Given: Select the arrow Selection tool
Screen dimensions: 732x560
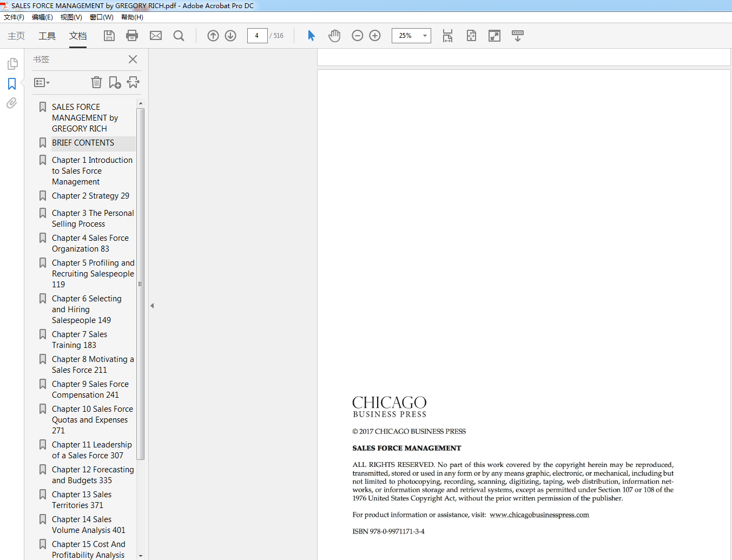Looking at the screenshot, I should [x=311, y=36].
